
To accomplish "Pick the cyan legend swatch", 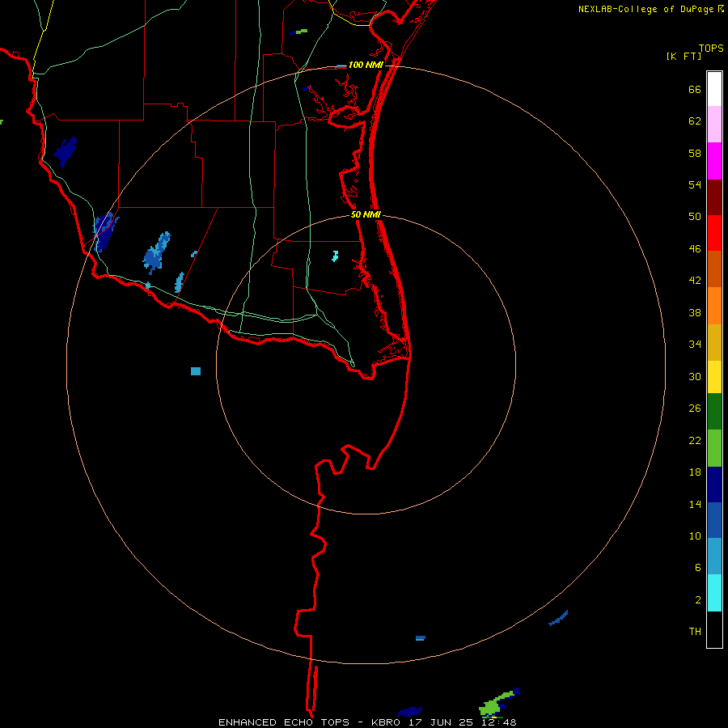I will (x=714, y=593).
